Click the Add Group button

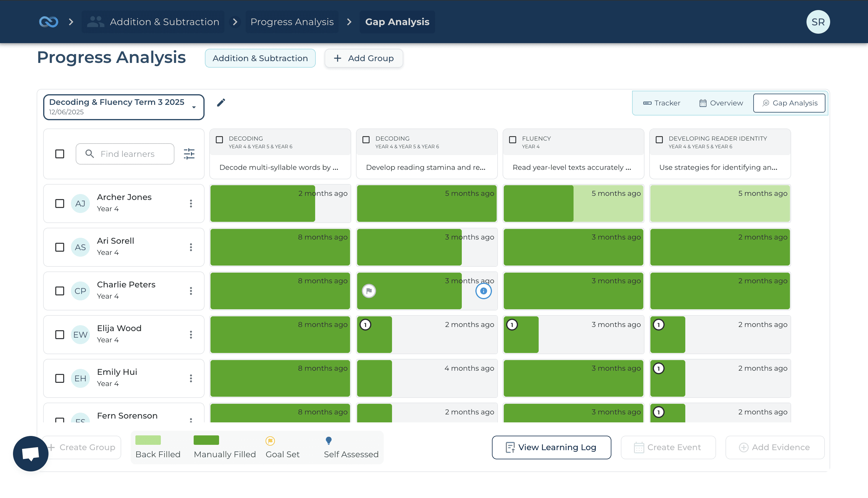(x=364, y=58)
